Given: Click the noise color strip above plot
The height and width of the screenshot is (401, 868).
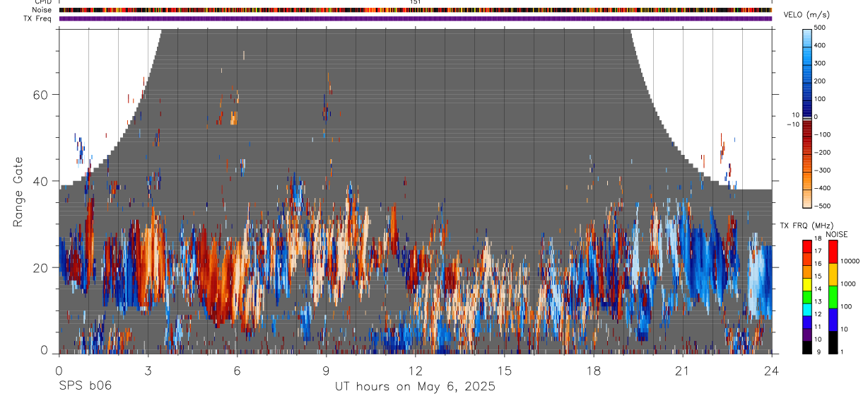Looking at the screenshot, I should click(x=415, y=10).
